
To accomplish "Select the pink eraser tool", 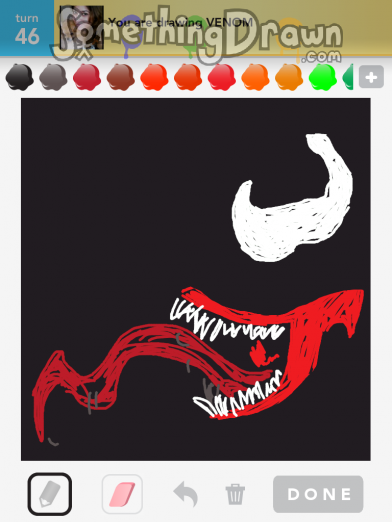I will [122, 494].
